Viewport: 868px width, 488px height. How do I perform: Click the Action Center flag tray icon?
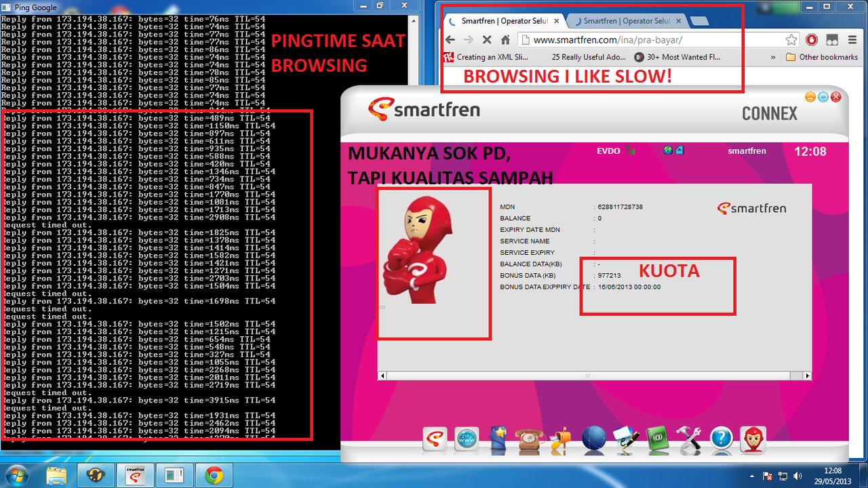pyautogui.click(x=768, y=476)
